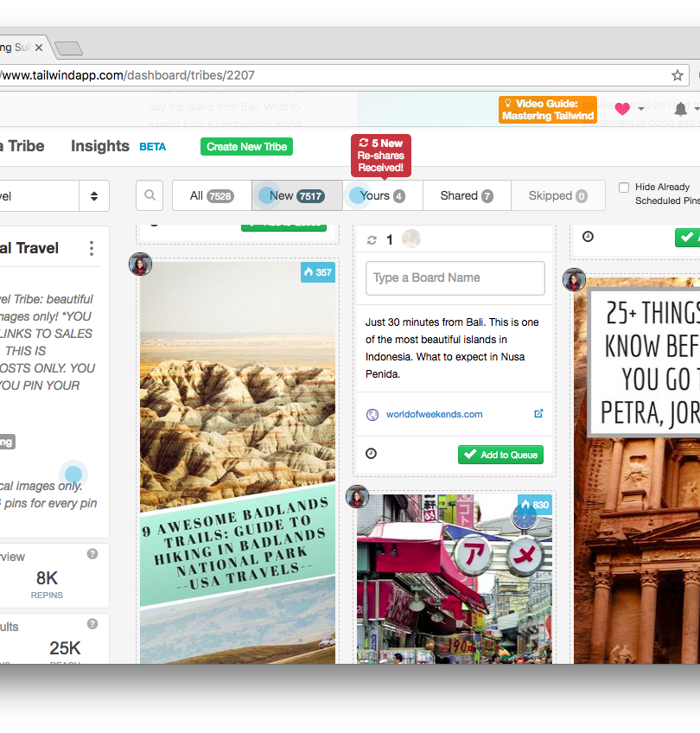Bookmark page with the star icon

(678, 75)
